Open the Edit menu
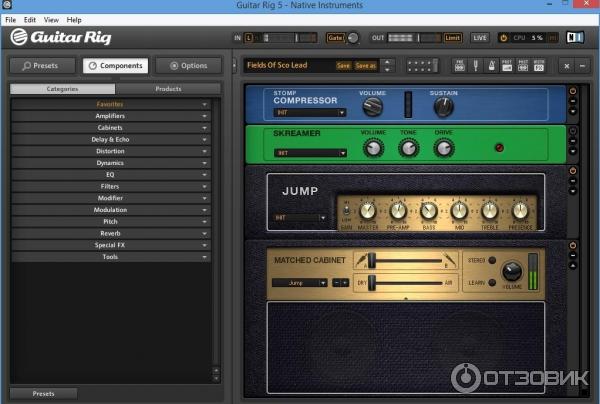Screen dimensions: 600x404 (x=30, y=19)
